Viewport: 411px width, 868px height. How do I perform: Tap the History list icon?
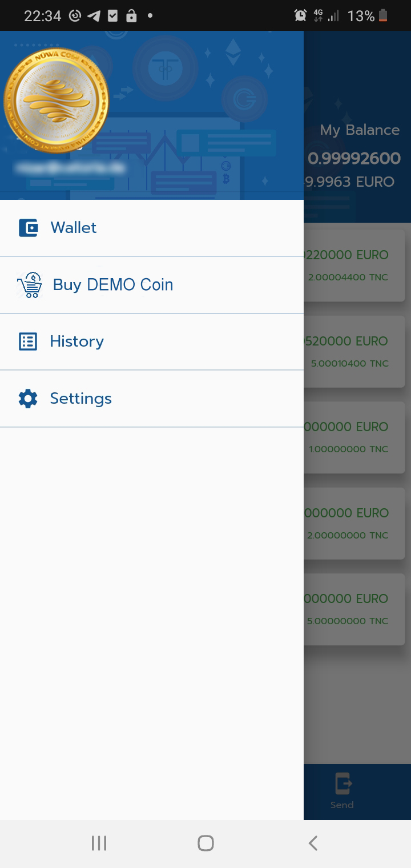pyautogui.click(x=28, y=341)
